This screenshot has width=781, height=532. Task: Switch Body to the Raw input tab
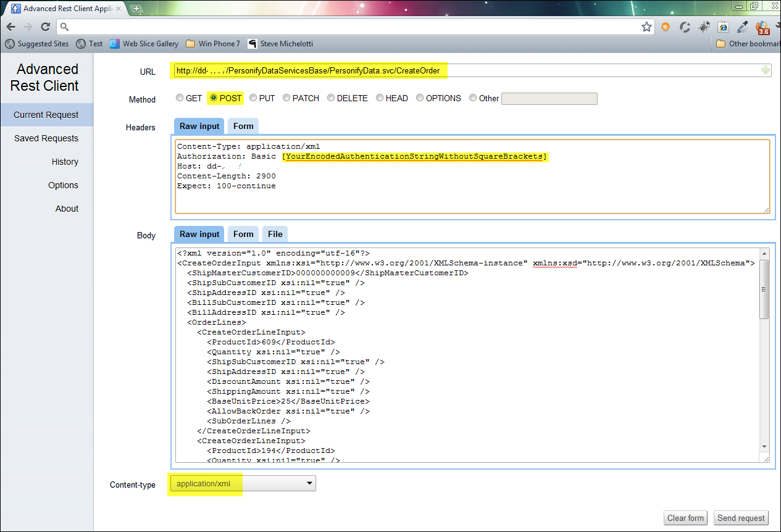pyautogui.click(x=199, y=234)
